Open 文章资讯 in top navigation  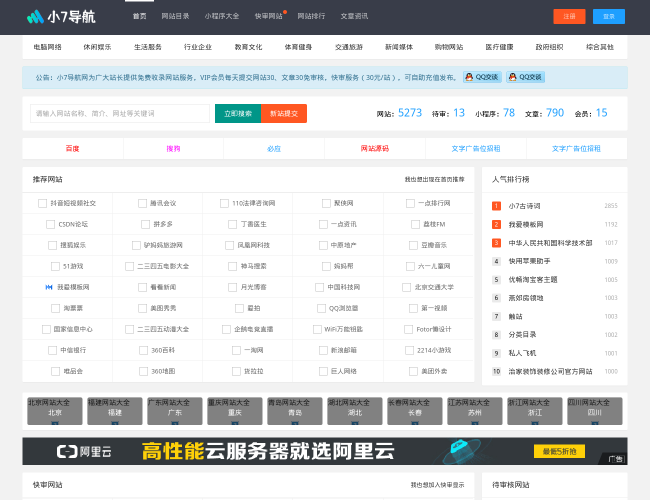[x=354, y=16]
